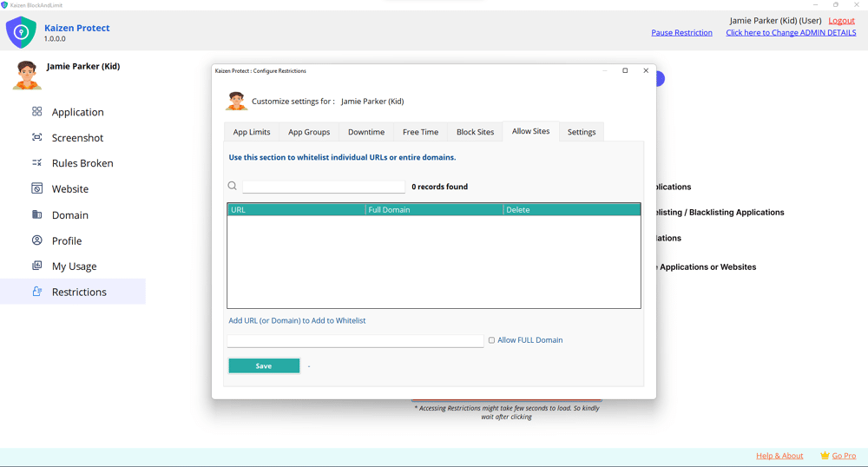
Task: Click the Logout link
Action: (841, 21)
